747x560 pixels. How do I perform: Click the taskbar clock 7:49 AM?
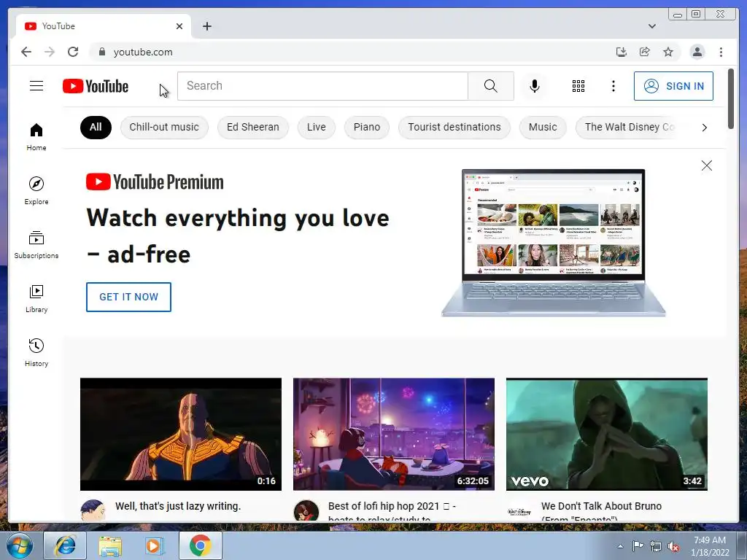click(x=709, y=540)
